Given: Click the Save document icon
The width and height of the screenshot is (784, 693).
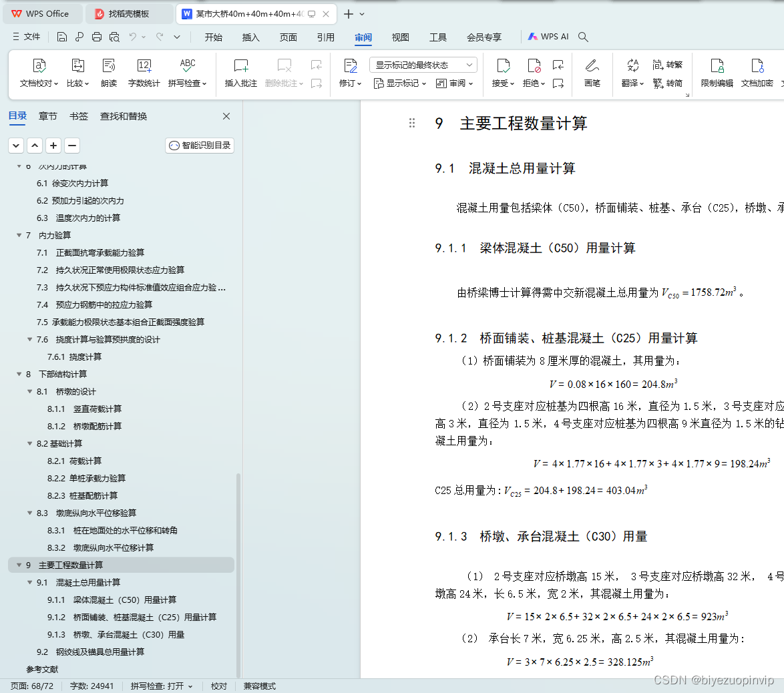Looking at the screenshot, I should click(61, 37).
